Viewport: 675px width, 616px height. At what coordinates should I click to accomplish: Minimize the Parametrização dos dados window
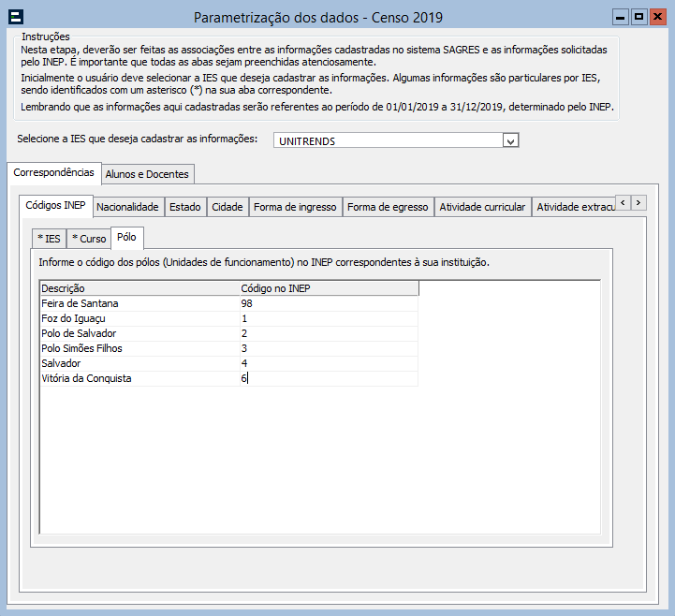(x=621, y=17)
